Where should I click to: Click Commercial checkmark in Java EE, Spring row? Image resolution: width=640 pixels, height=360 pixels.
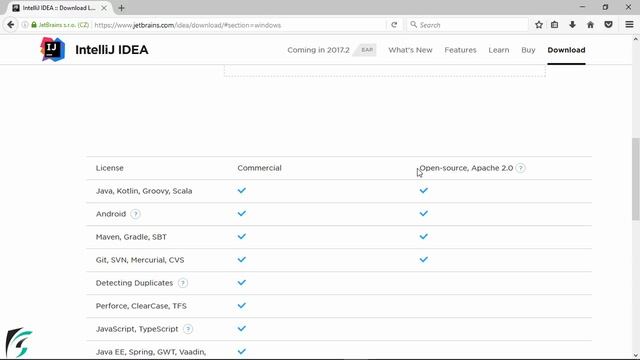click(x=242, y=351)
